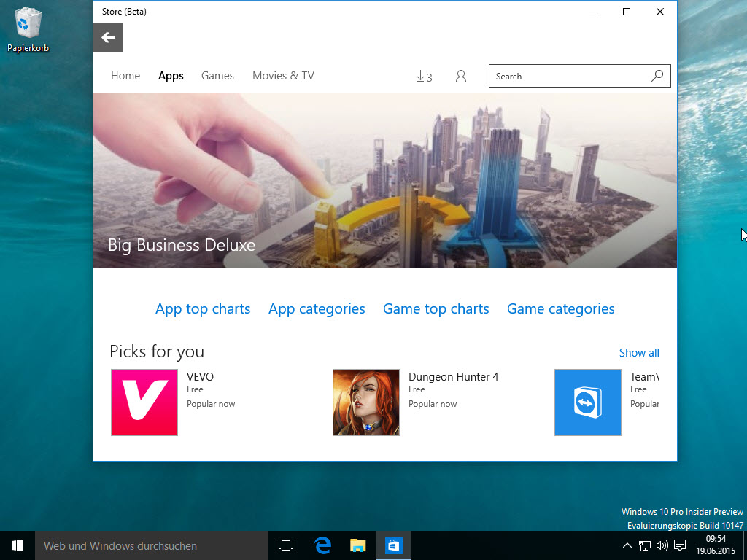Open File Explorer from the taskbar
The width and height of the screenshot is (747, 560).
[x=357, y=545]
